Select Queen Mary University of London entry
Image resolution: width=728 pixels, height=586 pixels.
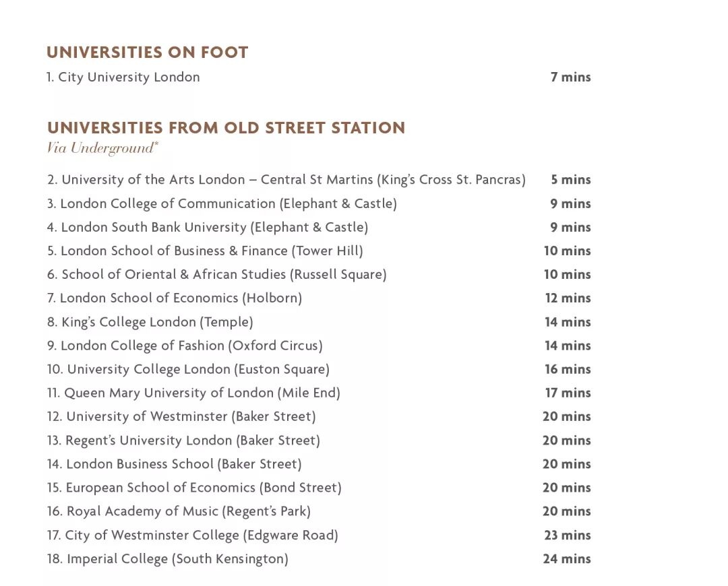(x=193, y=393)
